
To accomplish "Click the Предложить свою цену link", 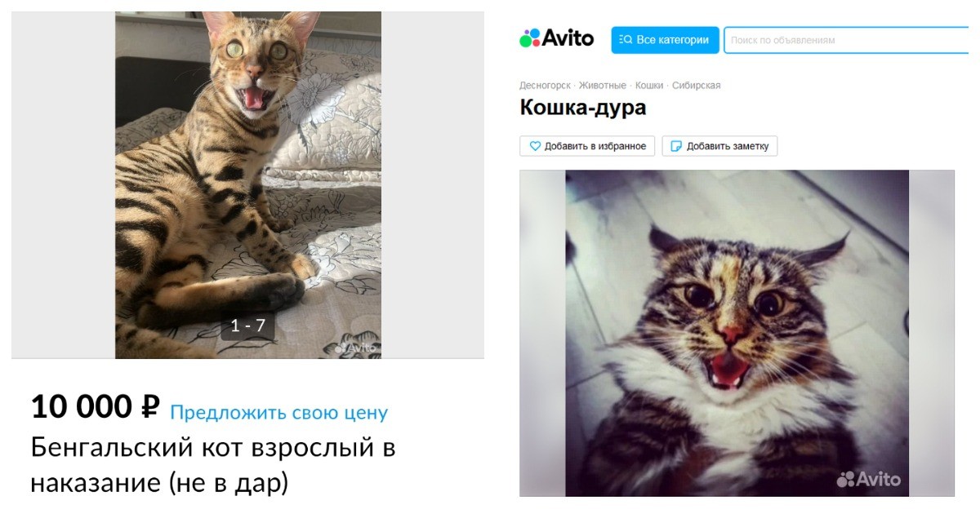I will tap(278, 413).
